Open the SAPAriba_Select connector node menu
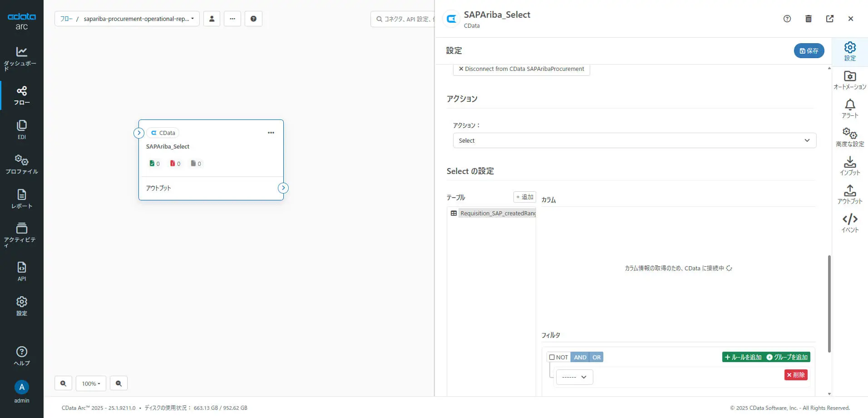Image resolution: width=868 pixels, height=418 pixels. 271,133
